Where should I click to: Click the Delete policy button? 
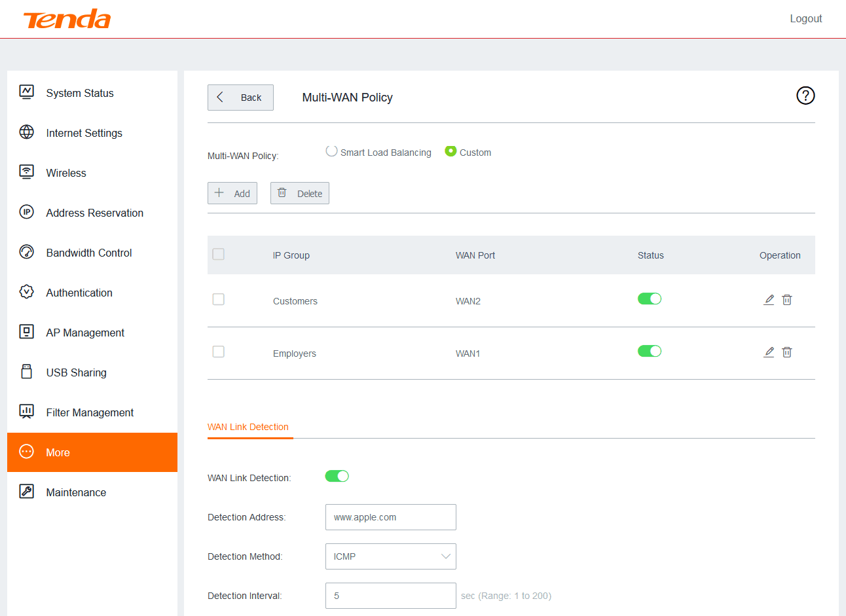click(x=300, y=193)
